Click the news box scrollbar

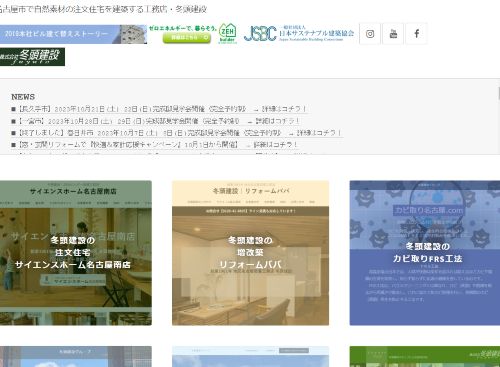tap(499, 93)
